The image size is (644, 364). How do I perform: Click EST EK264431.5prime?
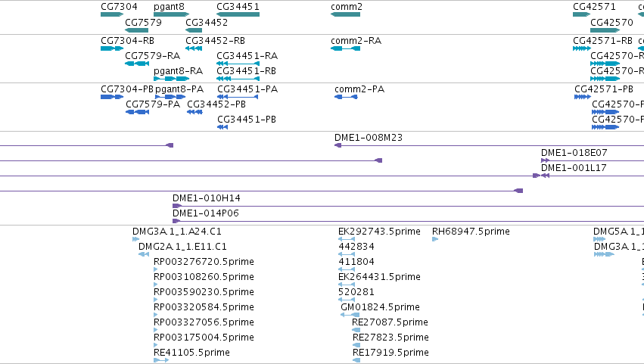(x=379, y=277)
